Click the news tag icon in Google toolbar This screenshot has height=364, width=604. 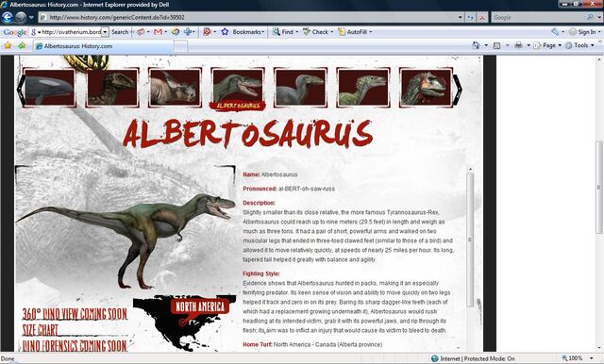141,32
